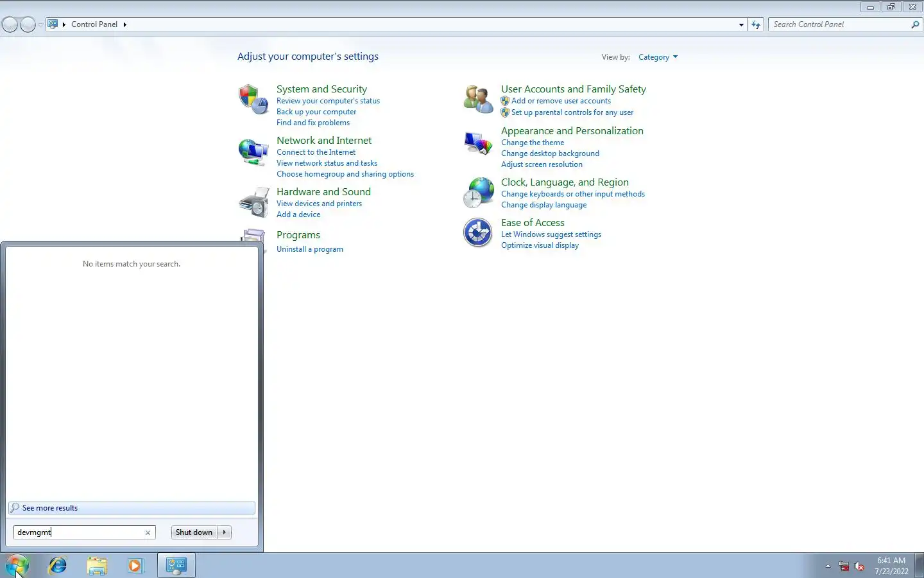Click the address bar refresh icon
Screen dimensions: 924x578
[x=756, y=24]
